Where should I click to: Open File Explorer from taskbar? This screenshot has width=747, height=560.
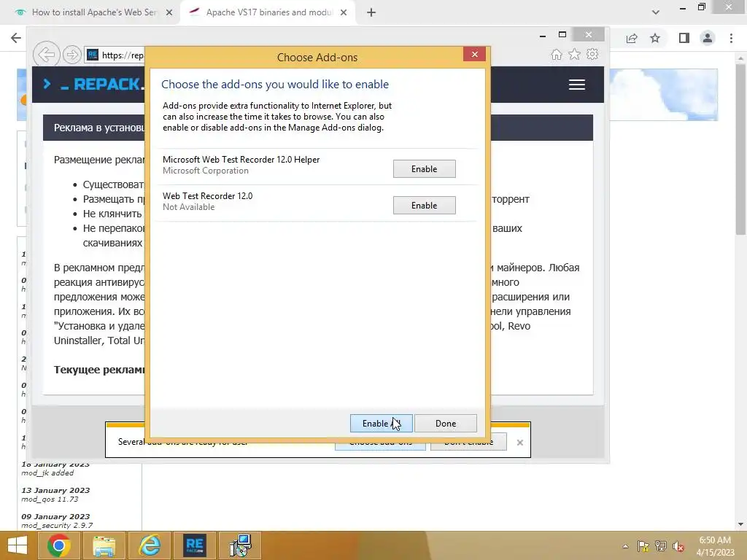(x=104, y=545)
